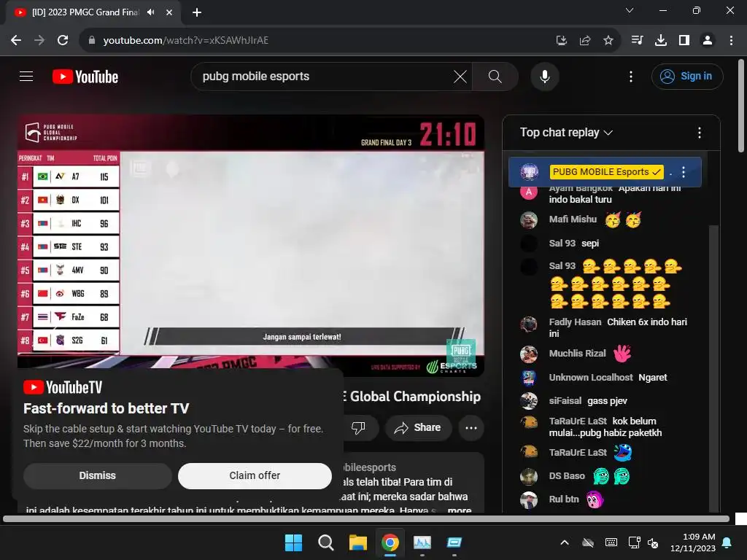Open File Explorer from taskbar
The image size is (747, 560).
pos(357,542)
